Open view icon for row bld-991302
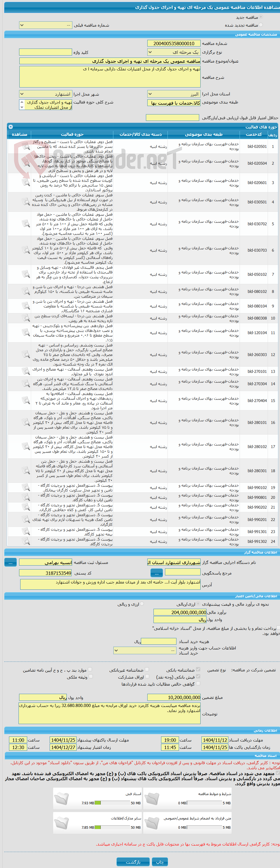Image resolution: width=280 pixels, height=868 pixels. 26,541
